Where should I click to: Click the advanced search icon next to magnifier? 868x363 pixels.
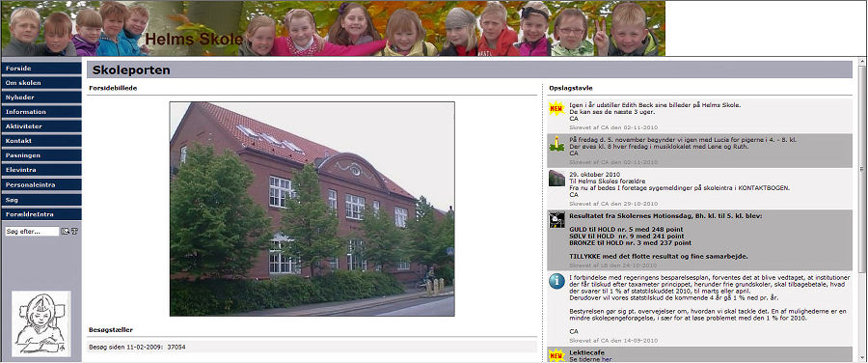tap(74, 231)
